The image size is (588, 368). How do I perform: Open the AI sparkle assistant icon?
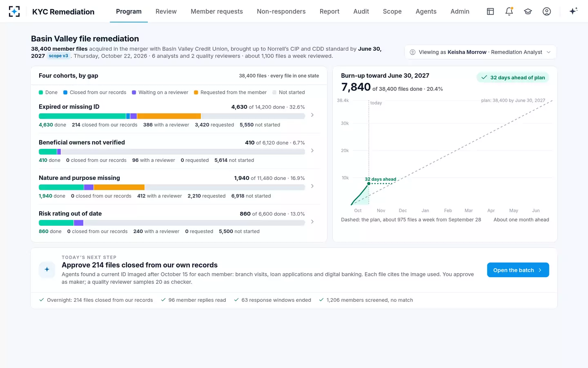click(573, 11)
